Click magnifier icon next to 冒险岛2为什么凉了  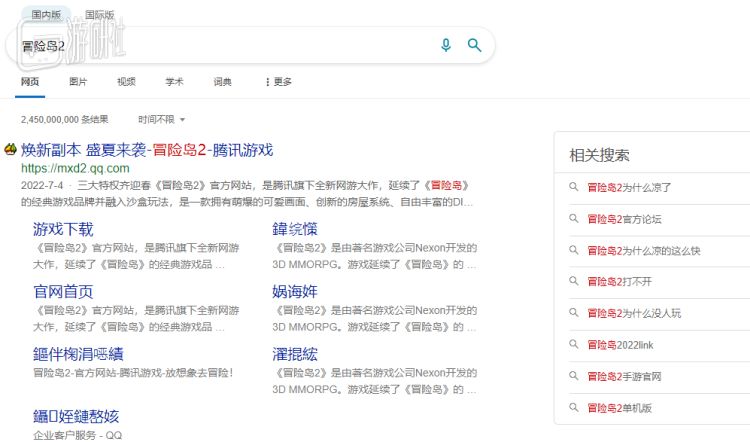coord(573,187)
